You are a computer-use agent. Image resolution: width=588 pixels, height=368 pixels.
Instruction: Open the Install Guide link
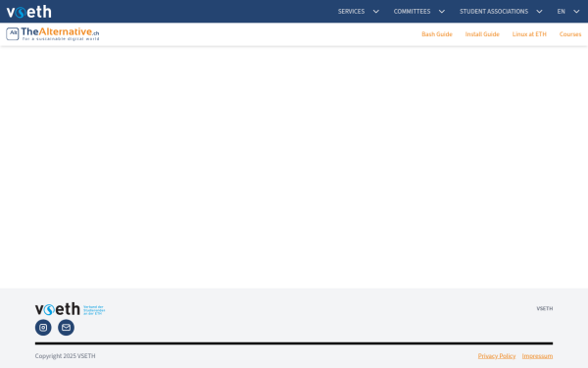click(482, 34)
